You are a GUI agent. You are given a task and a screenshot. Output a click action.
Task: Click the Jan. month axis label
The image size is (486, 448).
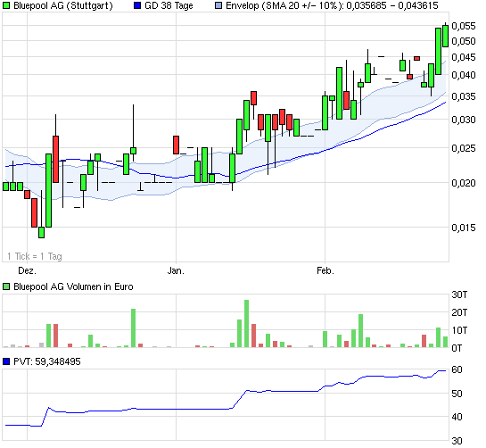pos(176,270)
